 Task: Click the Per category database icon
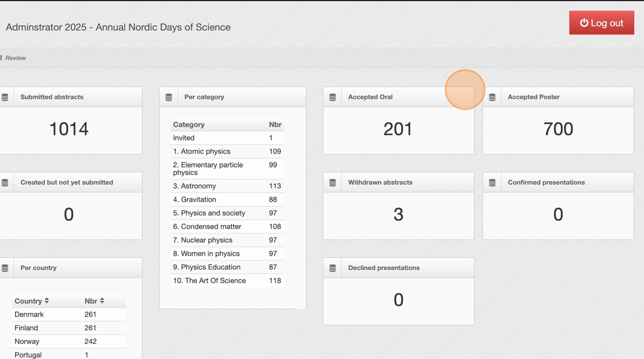pos(169,97)
